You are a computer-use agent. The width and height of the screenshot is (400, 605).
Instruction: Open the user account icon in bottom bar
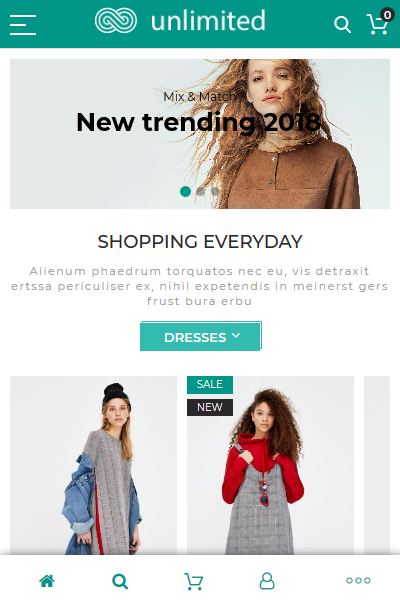267,581
